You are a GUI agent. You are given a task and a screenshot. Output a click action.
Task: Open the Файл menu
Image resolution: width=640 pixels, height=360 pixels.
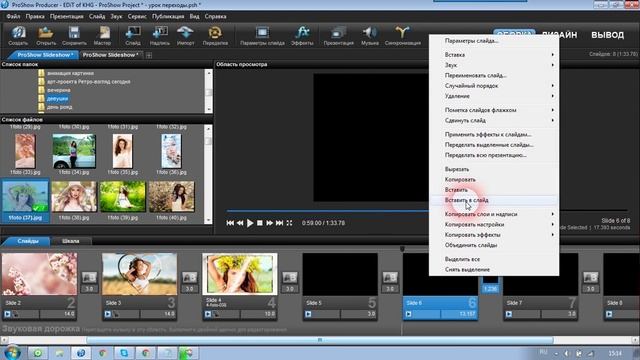point(13,17)
